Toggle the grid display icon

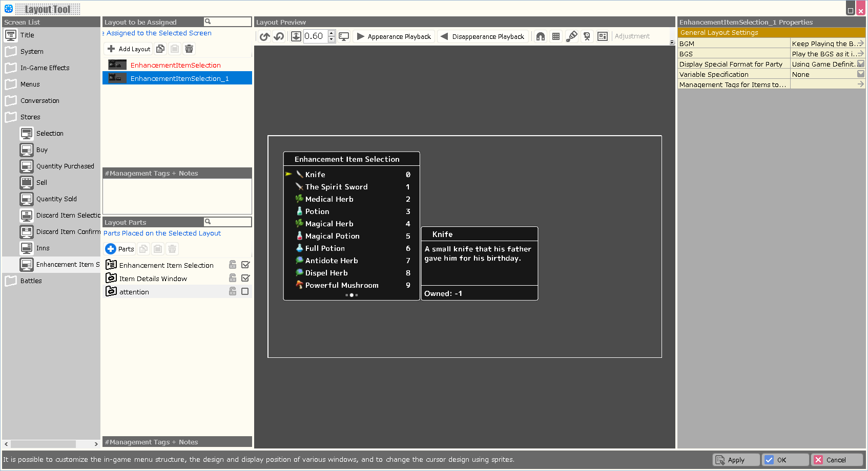(555, 36)
